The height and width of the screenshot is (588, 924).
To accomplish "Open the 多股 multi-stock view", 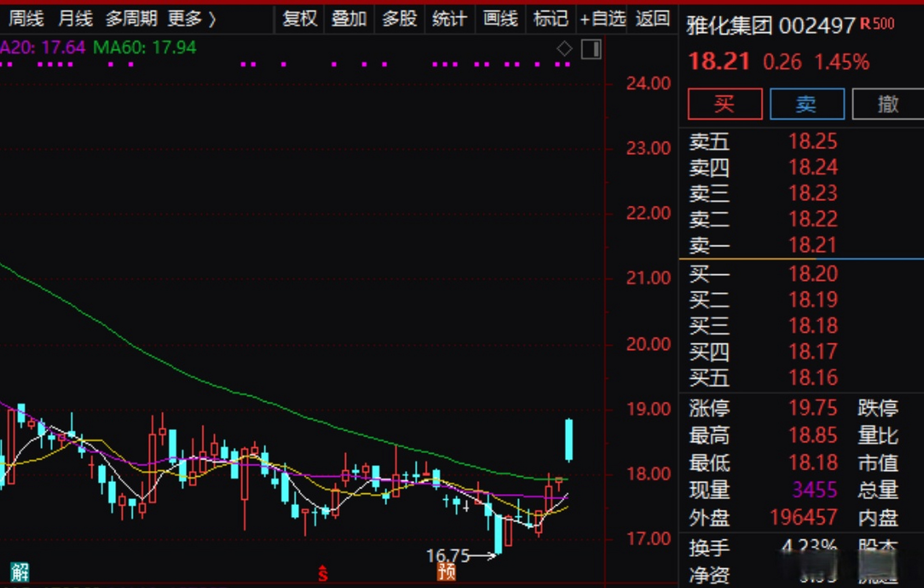I will coord(399,19).
